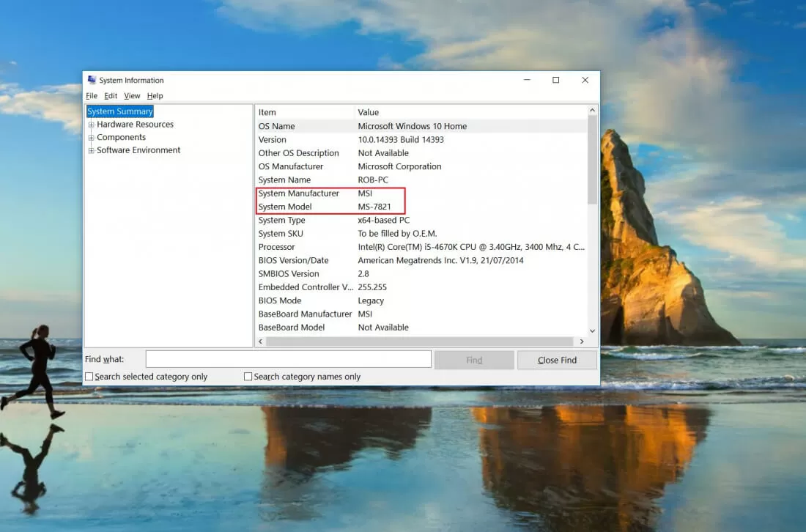The width and height of the screenshot is (806, 532).
Task: Select the OS Name row
Action: pos(421,126)
